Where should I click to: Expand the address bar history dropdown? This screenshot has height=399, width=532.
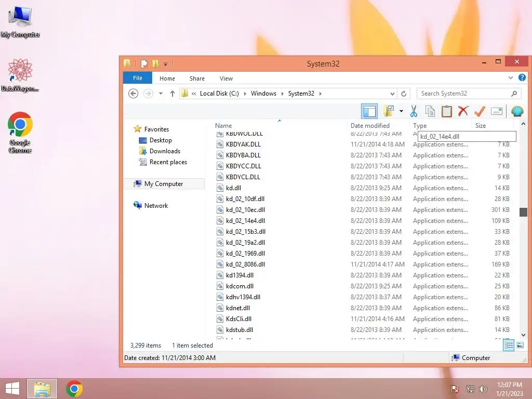coord(392,94)
